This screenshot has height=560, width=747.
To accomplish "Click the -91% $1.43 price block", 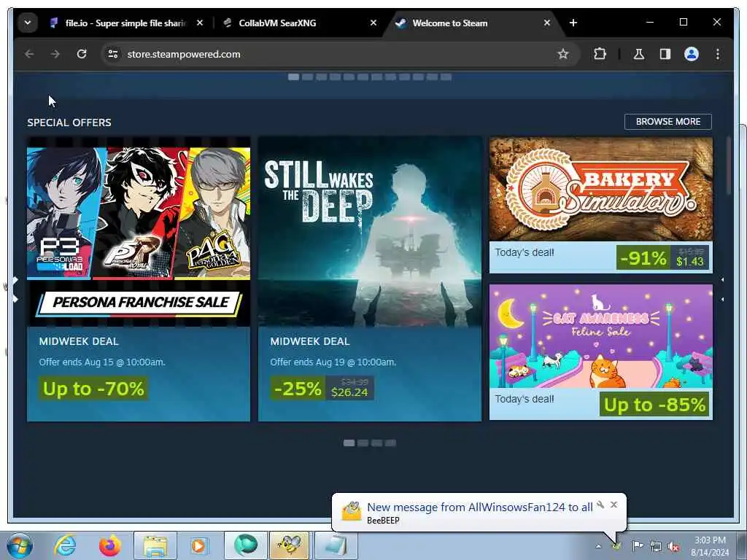I will [x=662, y=257].
